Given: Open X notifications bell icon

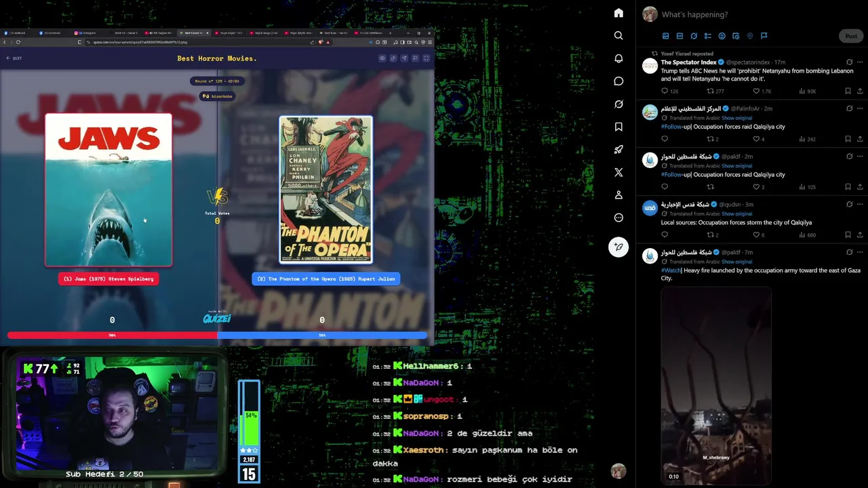Looking at the screenshot, I should pos(618,58).
